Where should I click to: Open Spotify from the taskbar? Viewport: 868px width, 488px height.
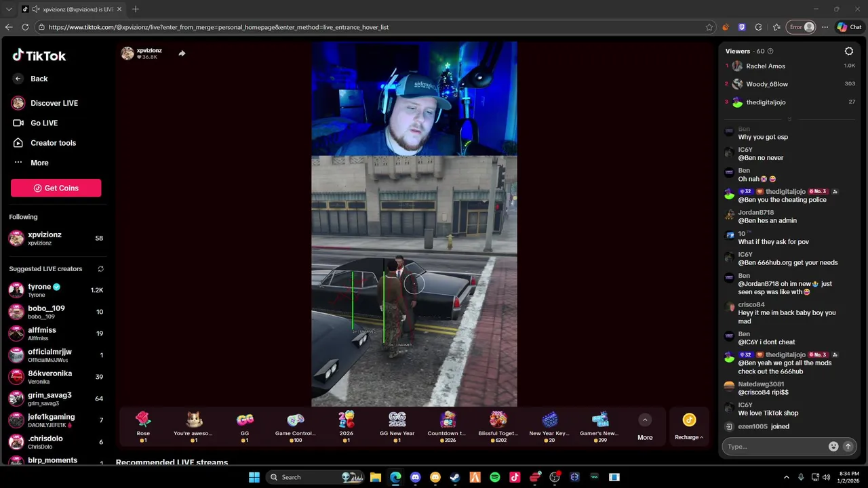[495, 477]
